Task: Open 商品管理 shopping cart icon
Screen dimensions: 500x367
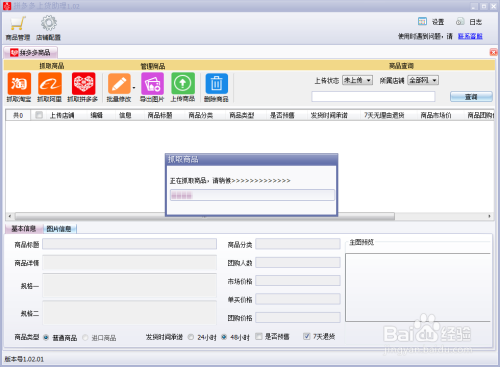Action: tap(18, 24)
